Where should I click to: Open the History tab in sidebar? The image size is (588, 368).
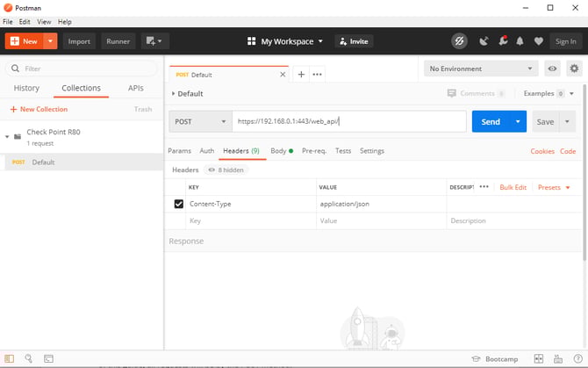point(26,88)
